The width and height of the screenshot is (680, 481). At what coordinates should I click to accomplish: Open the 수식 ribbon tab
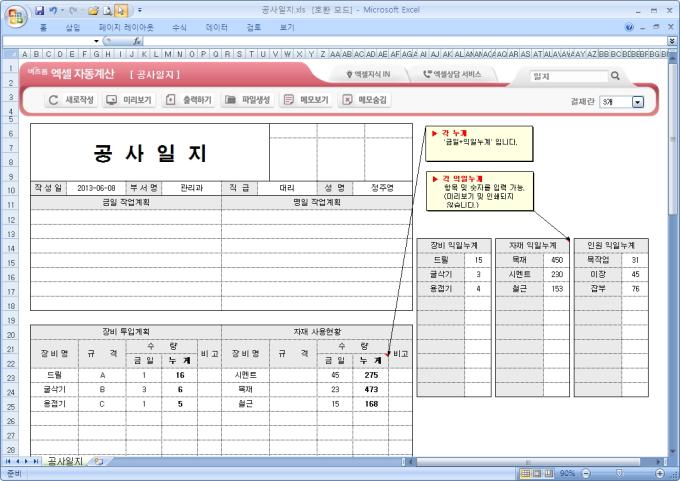179,27
